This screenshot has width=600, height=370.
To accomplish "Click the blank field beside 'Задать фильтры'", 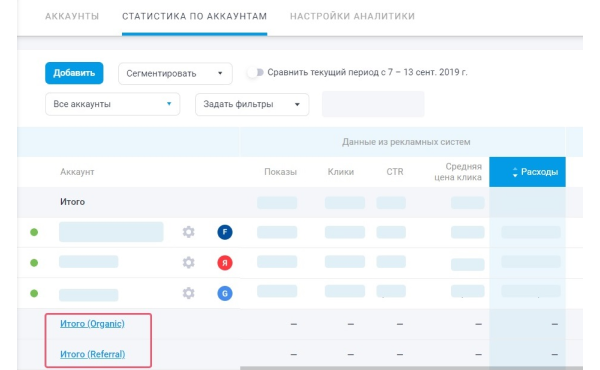I will (373, 104).
